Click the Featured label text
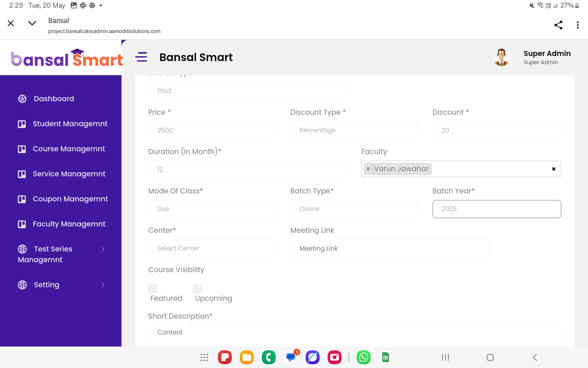 (x=166, y=298)
